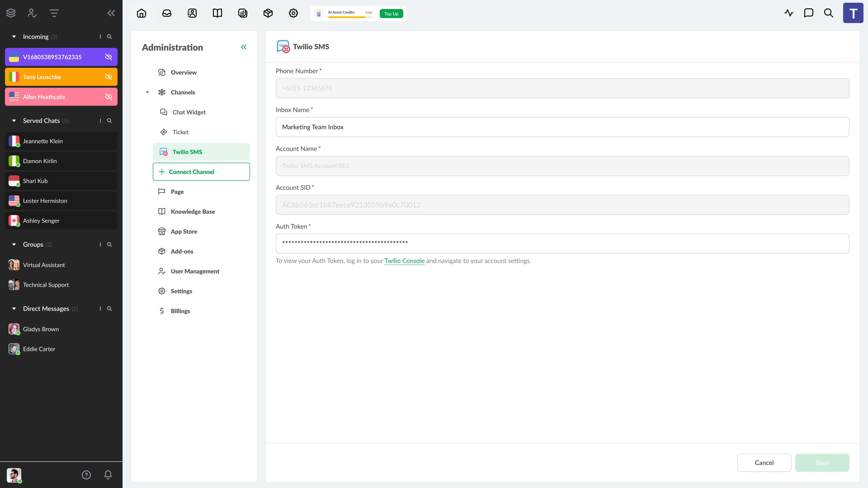Go to User Management section
Viewport: 868px width, 488px height.
tap(195, 271)
